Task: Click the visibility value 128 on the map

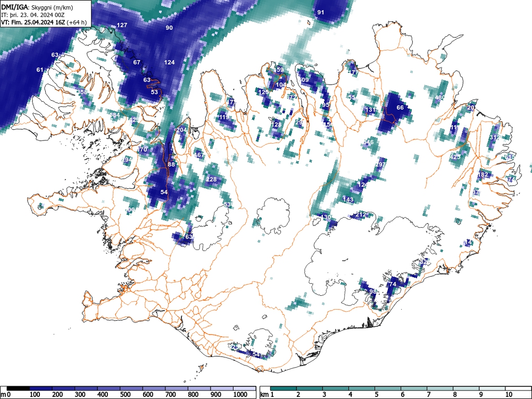Action: coord(277,125)
